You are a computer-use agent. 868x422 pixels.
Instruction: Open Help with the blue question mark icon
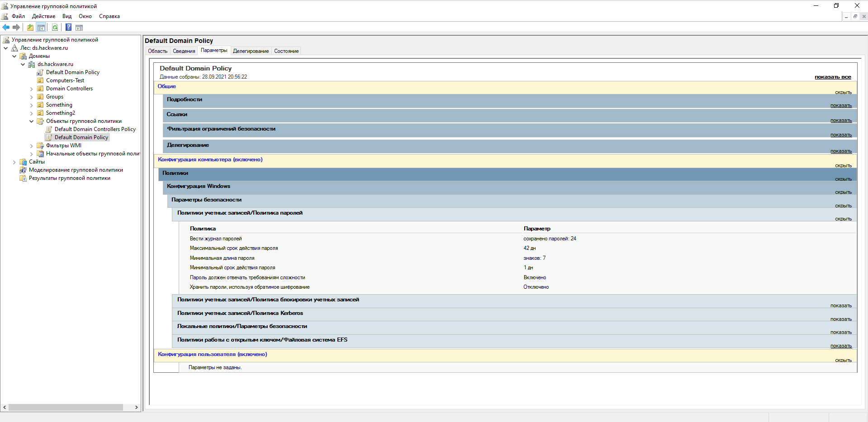coord(68,28)
